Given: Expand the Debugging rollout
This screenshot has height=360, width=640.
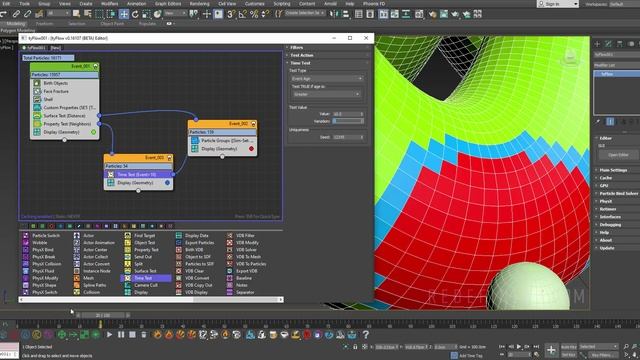Looking at the screenshot, I should click(610, 224).
